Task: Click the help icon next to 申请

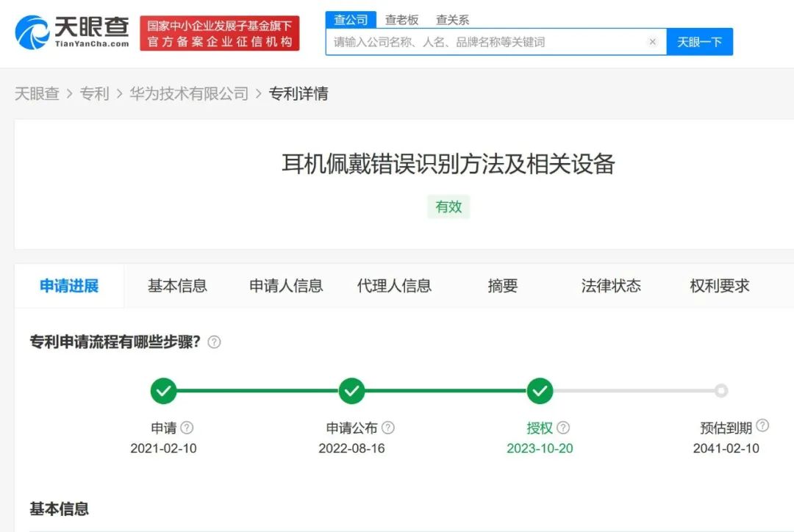Action: point(187,428)
